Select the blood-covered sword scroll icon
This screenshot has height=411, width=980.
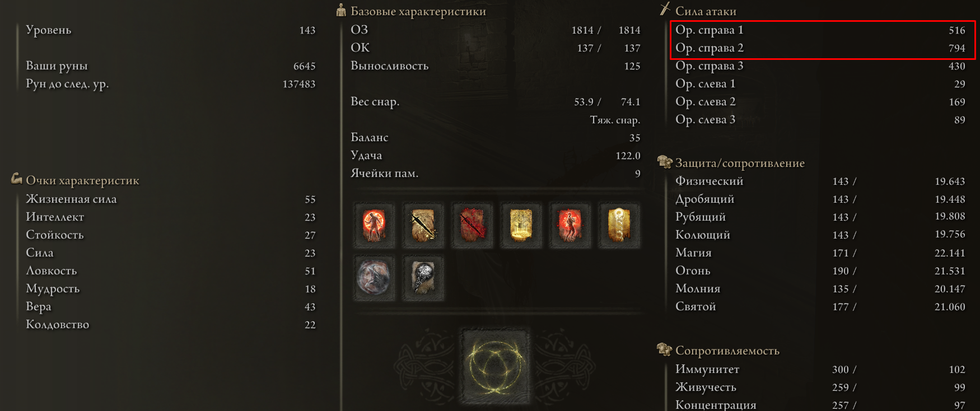coord(472,225)
